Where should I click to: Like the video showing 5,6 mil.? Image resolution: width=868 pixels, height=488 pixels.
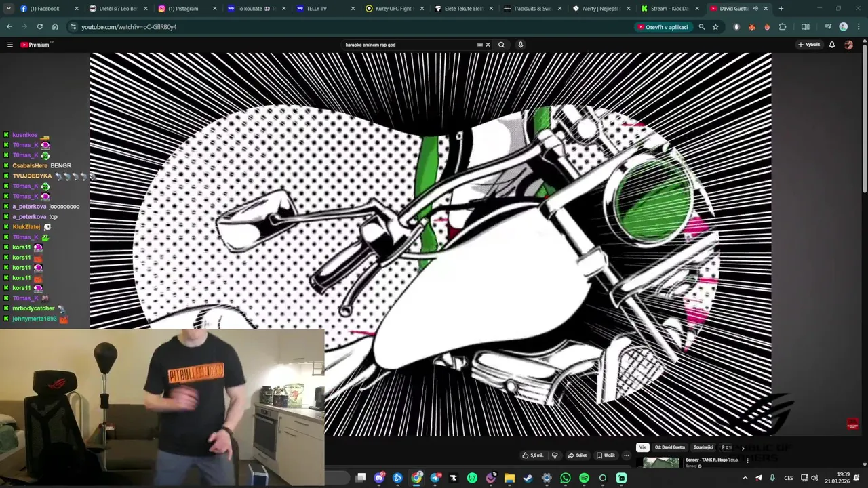pos(533,455)
